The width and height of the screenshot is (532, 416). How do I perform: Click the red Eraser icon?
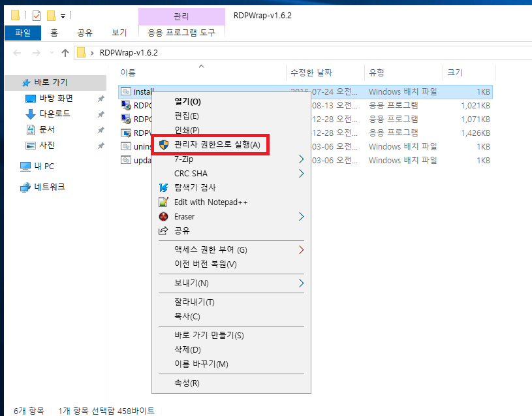pyautogui.click(x=164, y=216)
